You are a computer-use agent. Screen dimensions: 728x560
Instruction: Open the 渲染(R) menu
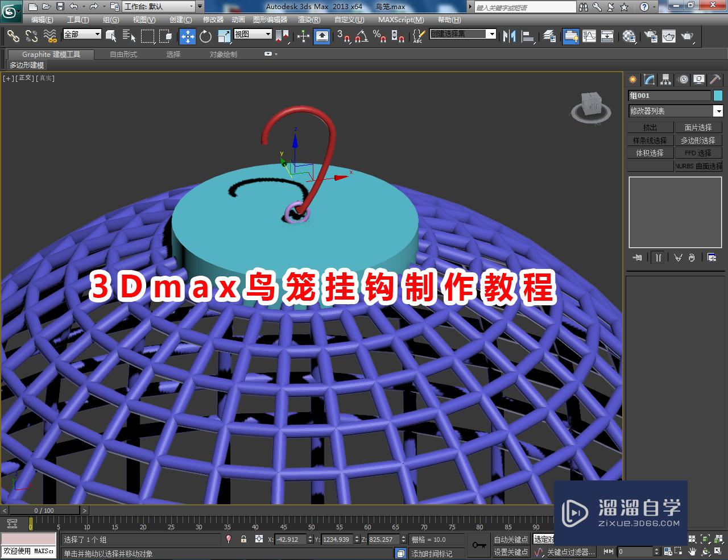click(x=309, y=19)
